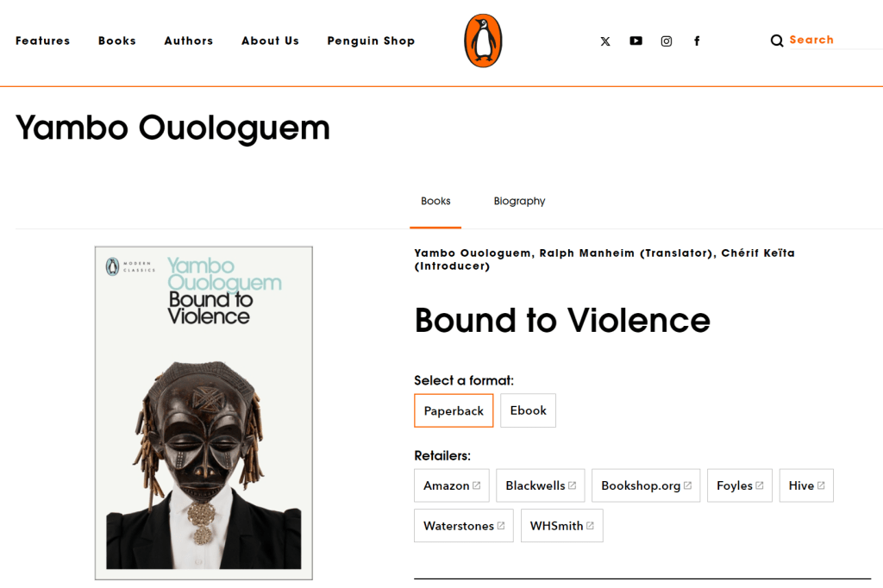Click the Hive retailer external link
Image resolution: width=883 pixels, height=588 pixels.
806,485
